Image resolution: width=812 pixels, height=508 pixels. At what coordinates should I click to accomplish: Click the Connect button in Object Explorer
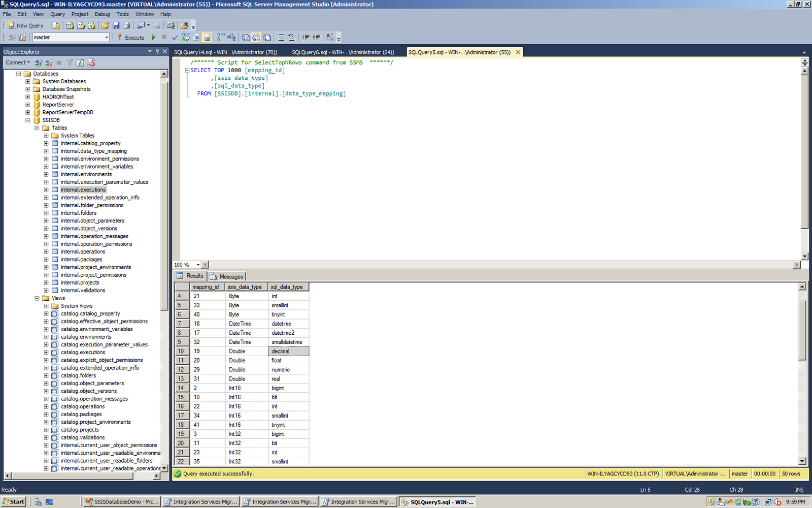[x=18, y=62]
